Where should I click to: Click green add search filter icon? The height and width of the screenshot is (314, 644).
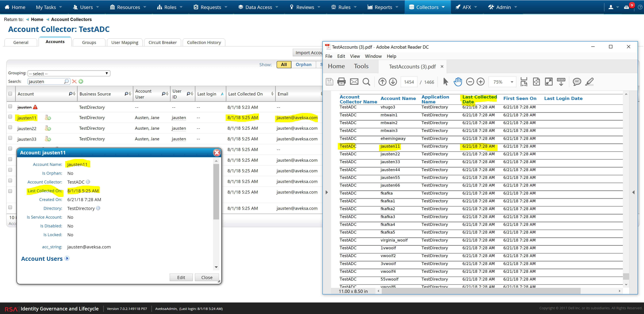tap(81, 81)
